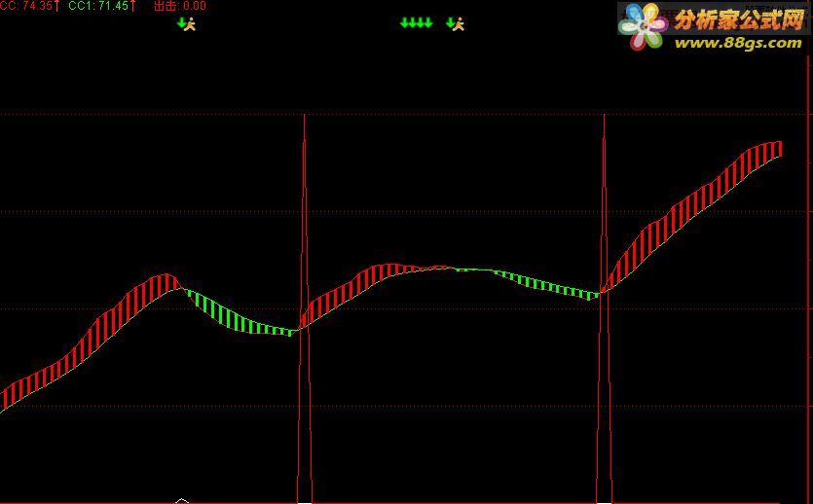
Task: Click the 出击: 0.00 indicator label
Action: pos(180,6)
